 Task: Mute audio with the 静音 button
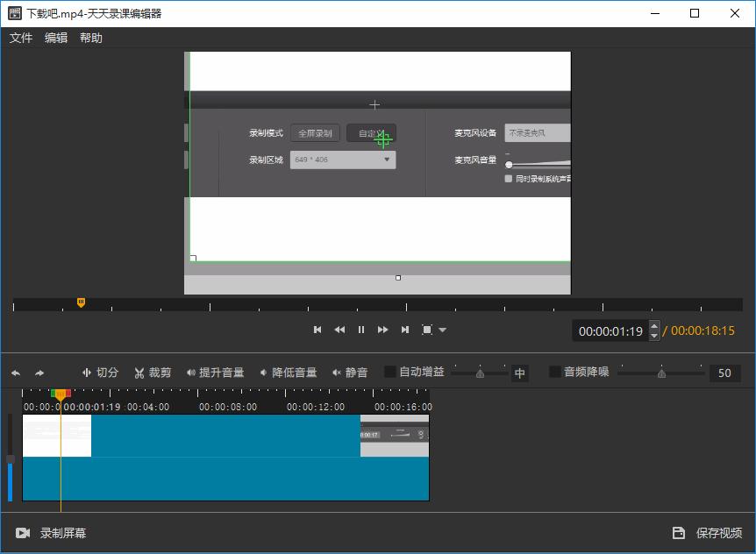pos(350,373)
